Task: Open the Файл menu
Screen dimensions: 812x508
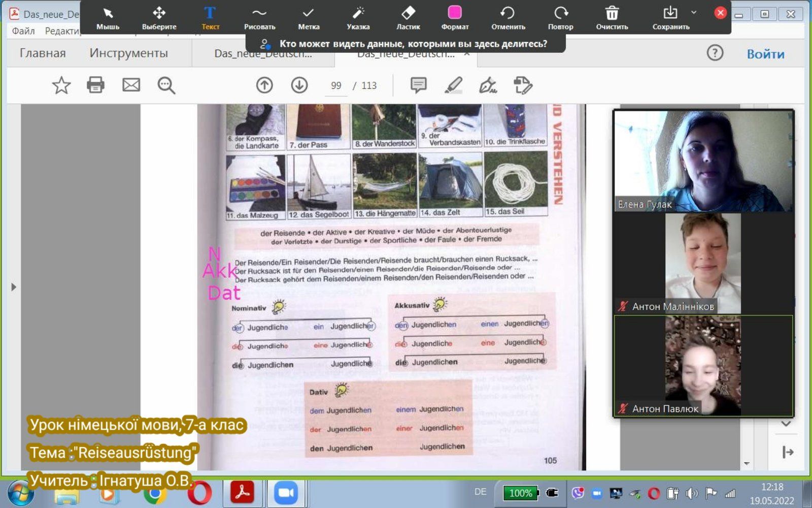Action: coord(23,31)
